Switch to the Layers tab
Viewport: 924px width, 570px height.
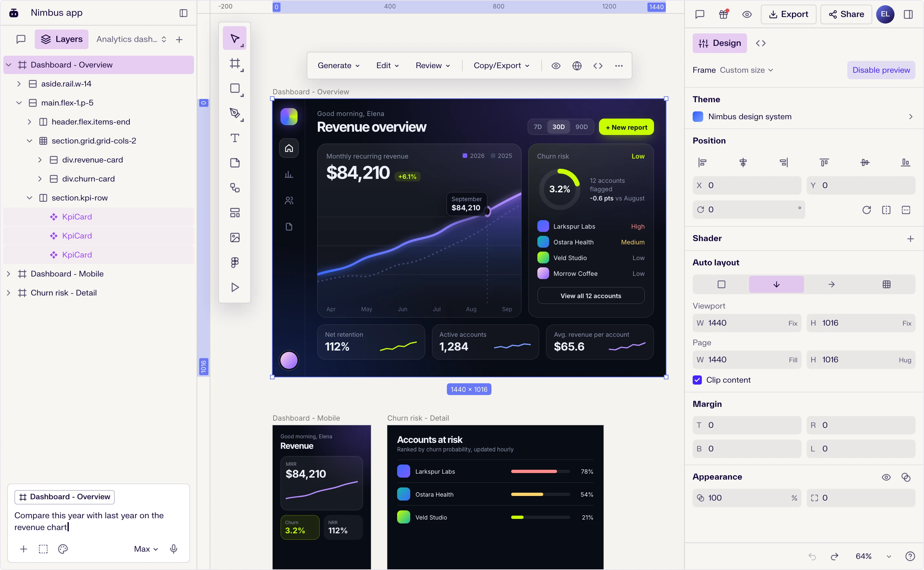pyautogui.click(x=62, y=39)
